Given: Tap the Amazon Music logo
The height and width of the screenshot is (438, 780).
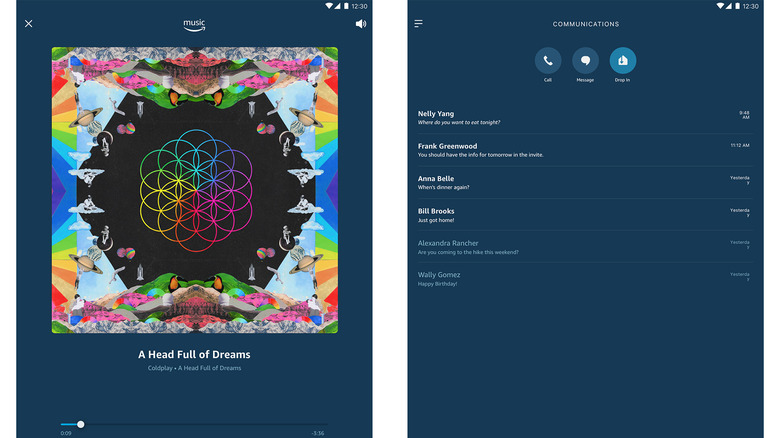Looking at the screenshot, I should (194, 25).
